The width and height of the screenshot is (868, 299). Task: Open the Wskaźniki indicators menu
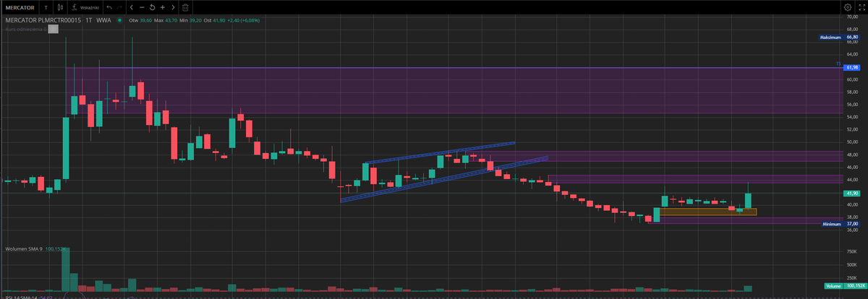tap(87, 7)
